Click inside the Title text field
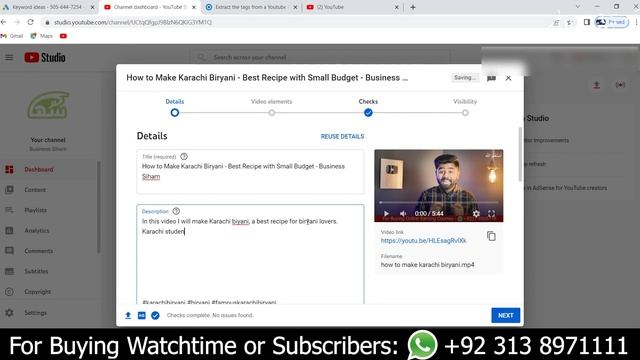 pos(250,171)
